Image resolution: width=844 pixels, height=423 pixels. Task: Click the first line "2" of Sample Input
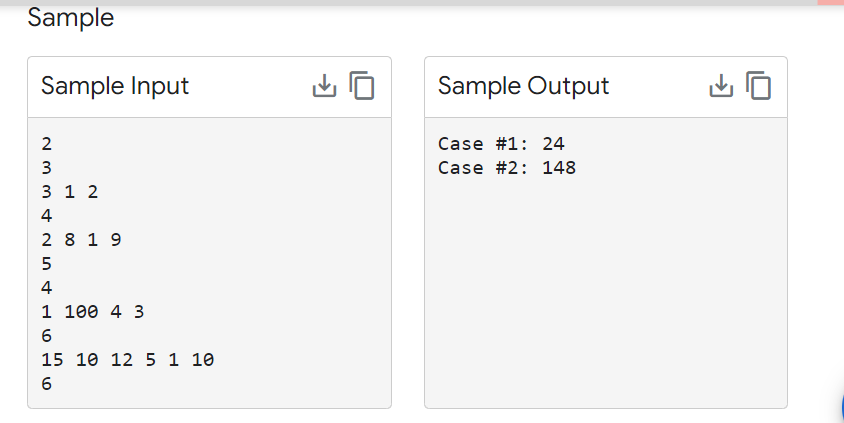[x=46, y=143]
